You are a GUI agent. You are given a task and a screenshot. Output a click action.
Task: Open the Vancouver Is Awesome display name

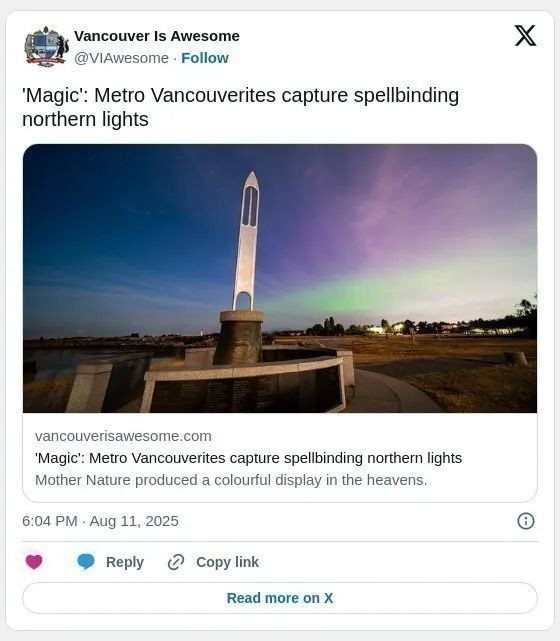[x=157, y=36]
